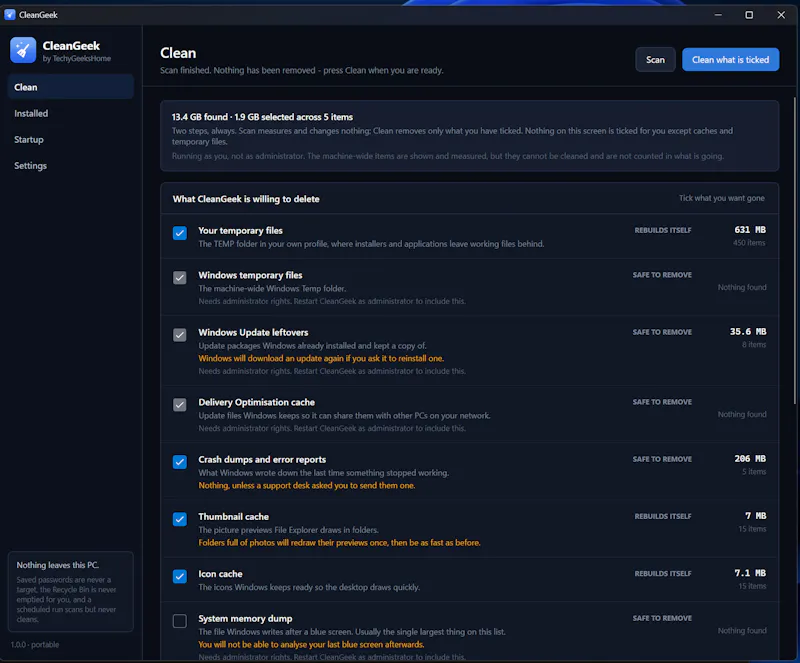Viewport: 800px width, 663px height.
Task: Click the 7.1 MB size value
Action: pos(749,573)
